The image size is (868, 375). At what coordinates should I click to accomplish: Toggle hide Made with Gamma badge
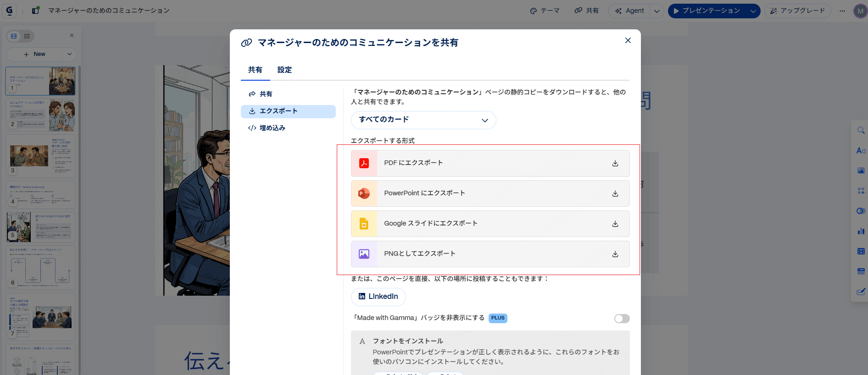point(622,319)
